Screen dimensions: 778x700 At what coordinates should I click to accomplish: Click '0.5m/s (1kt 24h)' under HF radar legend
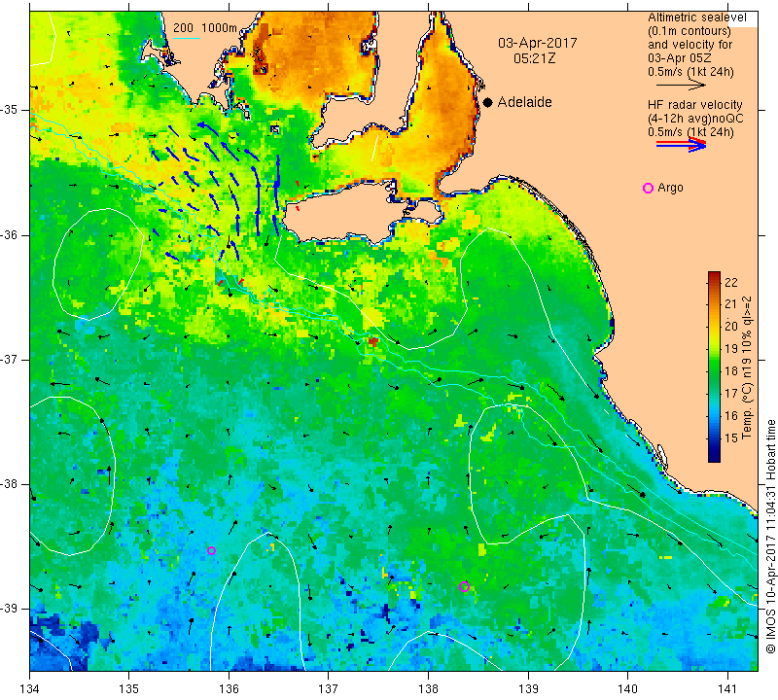(690, 132)
